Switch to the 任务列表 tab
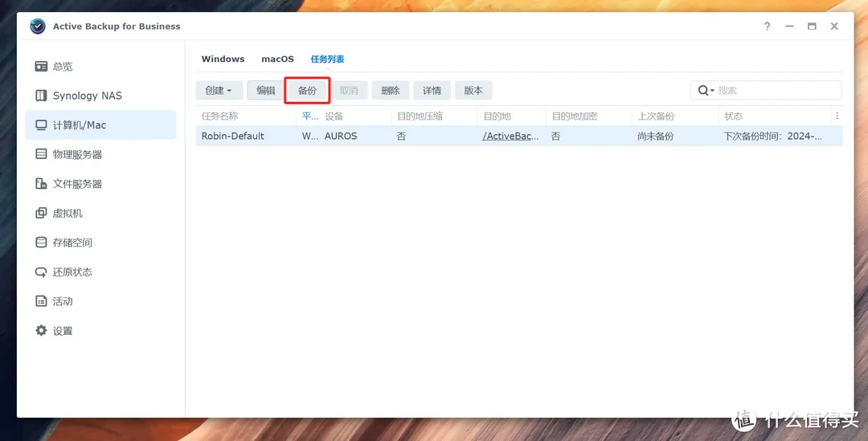Image resolution: width=868 pixels, height=441 pixels. [327, 59]
